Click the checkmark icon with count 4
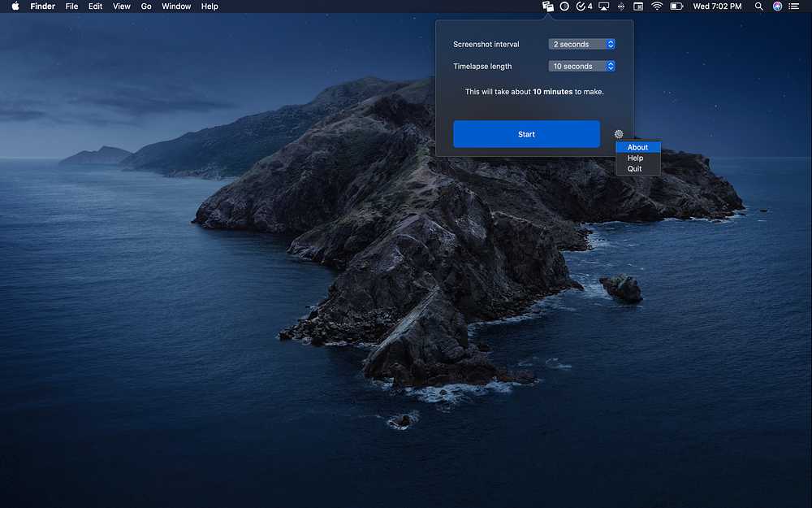The image size is (812, 508). pyautogui.click(x=583, y=7)
